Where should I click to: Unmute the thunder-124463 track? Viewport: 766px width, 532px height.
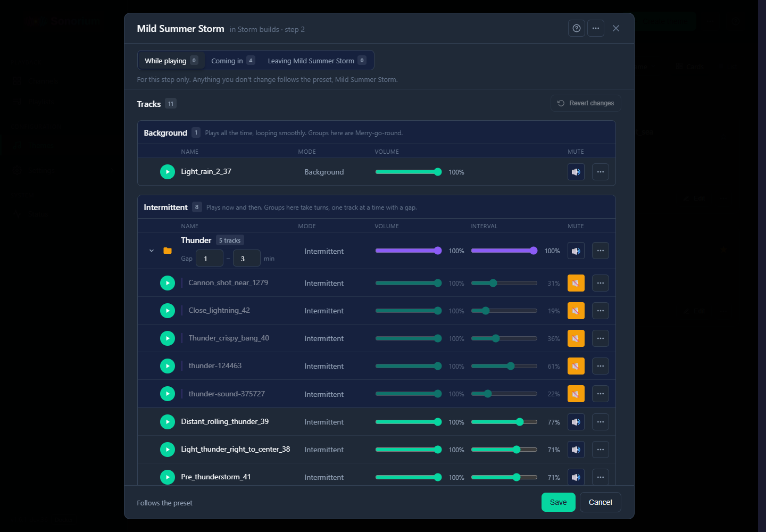576,366
